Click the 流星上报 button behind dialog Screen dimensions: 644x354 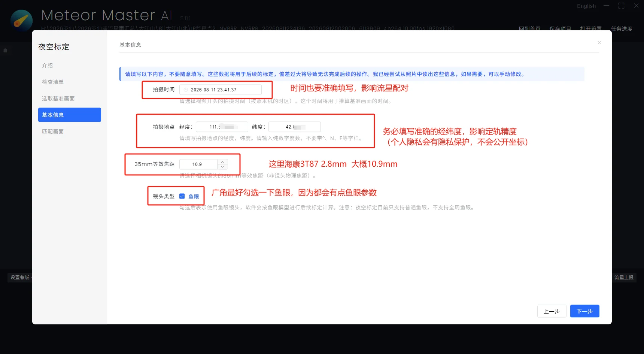[x=624, y=278]
